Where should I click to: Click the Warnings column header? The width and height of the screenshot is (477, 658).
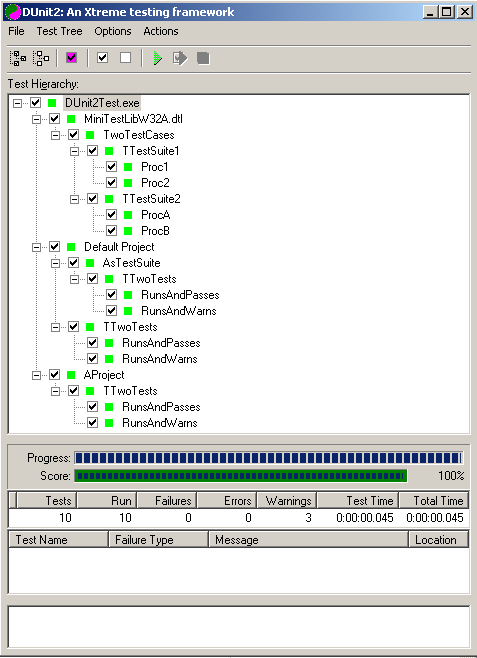[x=287, y=501]
